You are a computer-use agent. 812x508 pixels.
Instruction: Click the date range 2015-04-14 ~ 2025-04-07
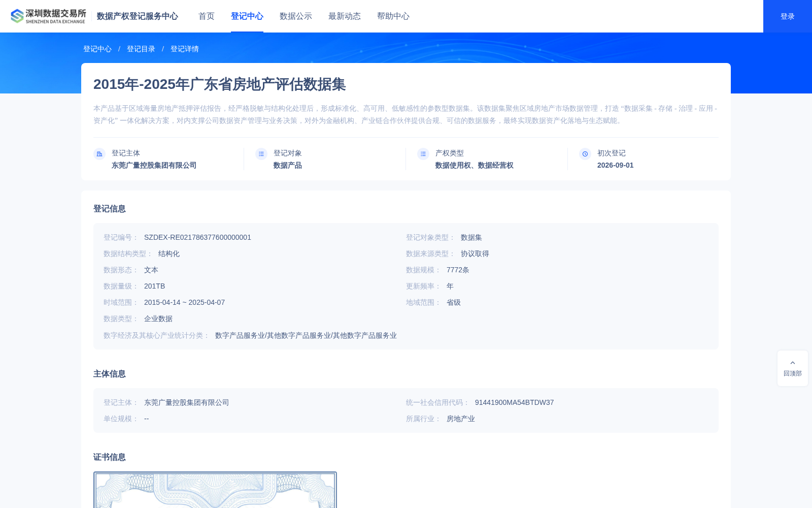pyautogui.click(x=184, y=302)
